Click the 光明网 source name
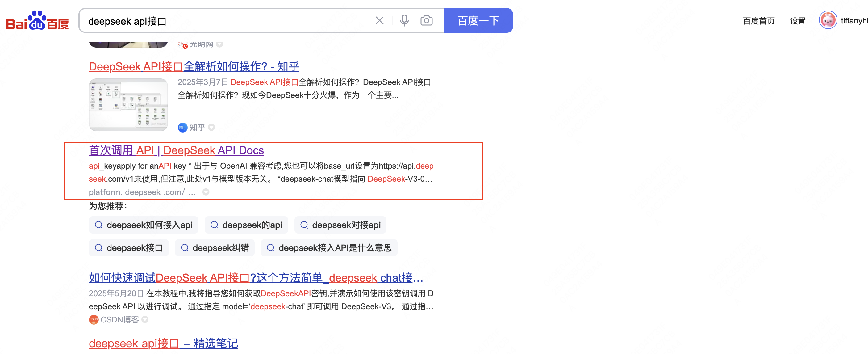The image size is (868, 354). coord(201,44)
